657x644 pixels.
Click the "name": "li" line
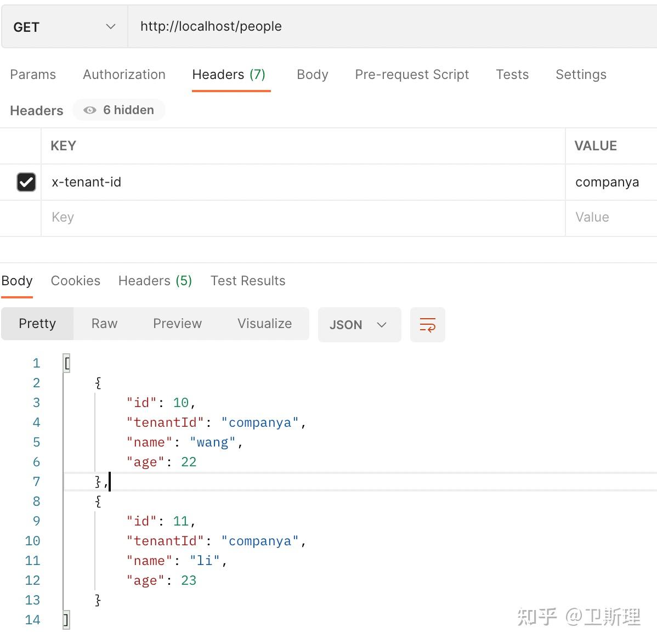coord(177,561)
